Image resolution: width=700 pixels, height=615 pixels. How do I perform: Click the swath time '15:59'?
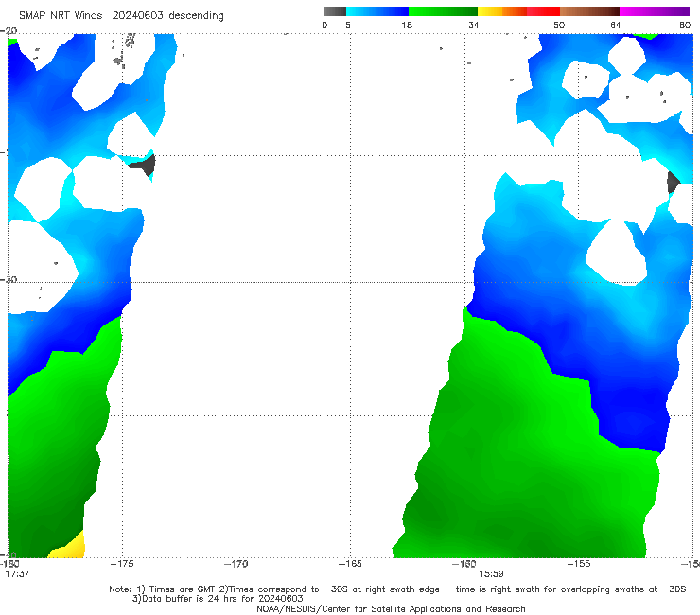click(491, 574)
